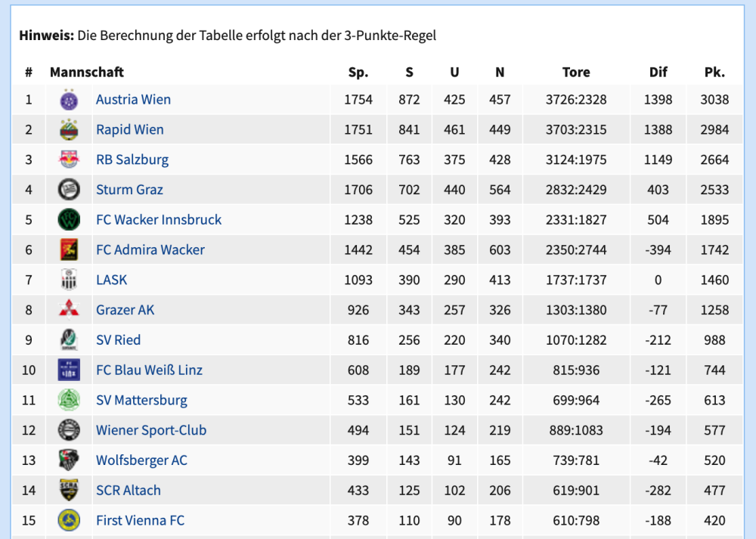This screenshot has width=756, height=539.
Task: Click the Pk. points column header
Action: 714,73
